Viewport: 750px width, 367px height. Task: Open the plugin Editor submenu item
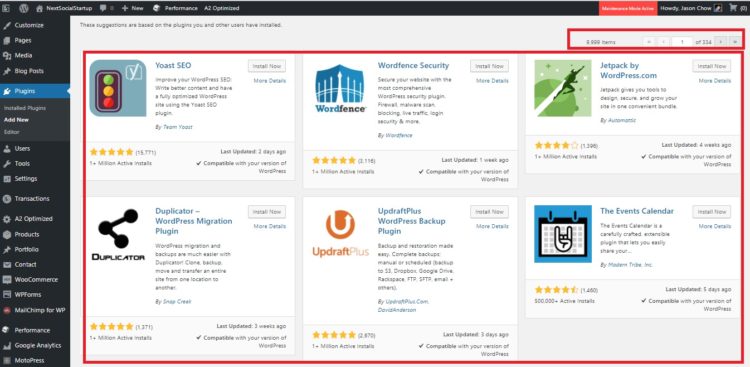tap(10, 132)
